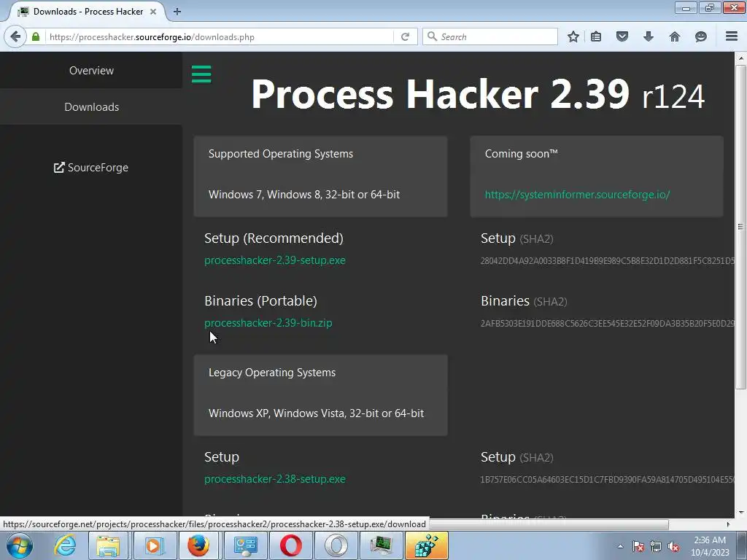Click the Coming soon™ card title
Image resolution: width=747 pixels, height=560 pixels.
521,154
